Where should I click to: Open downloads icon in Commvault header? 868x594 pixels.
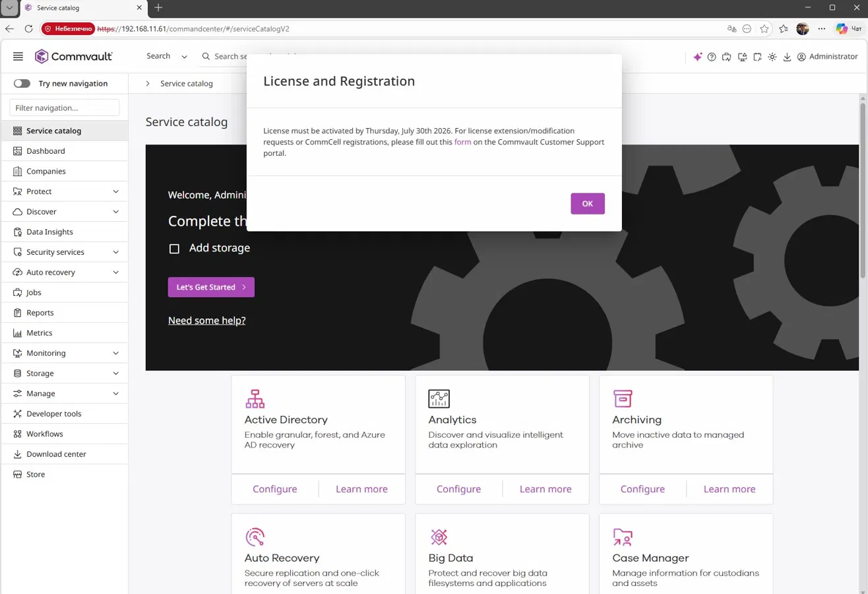click(x=787, y=57)
